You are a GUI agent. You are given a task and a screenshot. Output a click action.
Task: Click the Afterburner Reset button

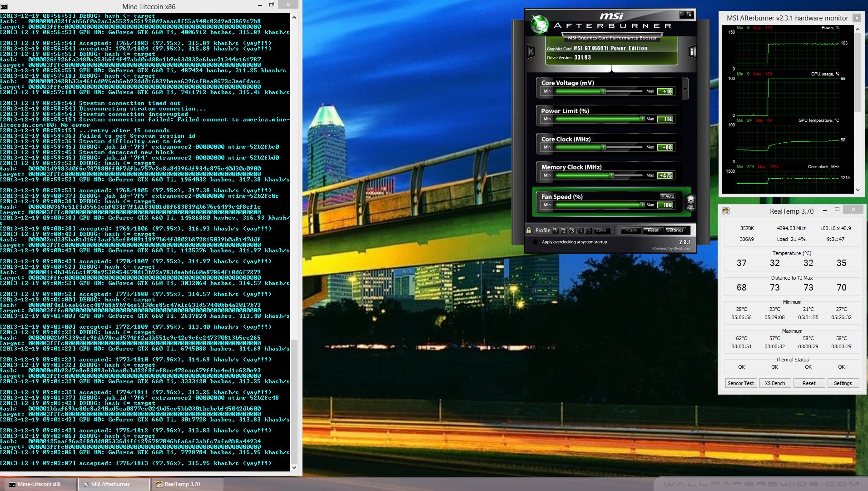pos(653,230)
